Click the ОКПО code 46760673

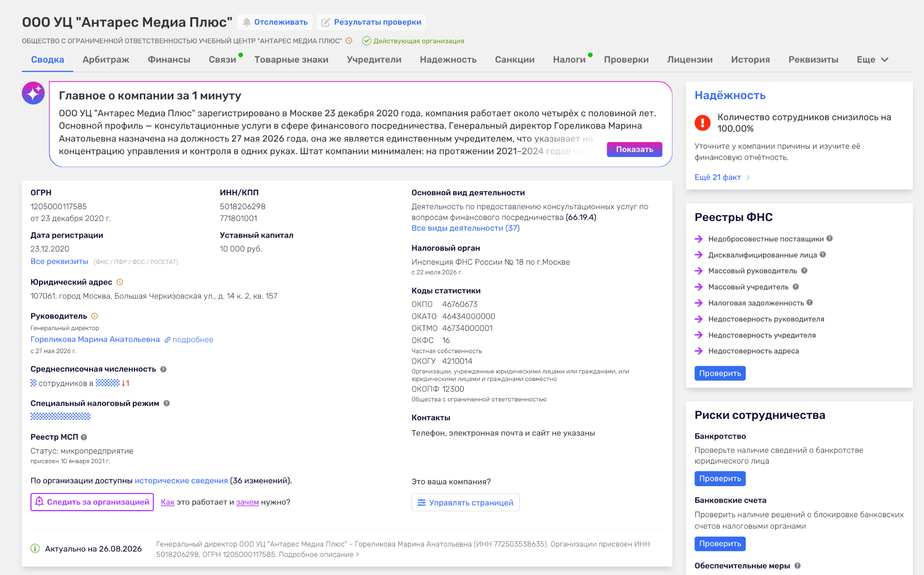click(x=460, y=304)
